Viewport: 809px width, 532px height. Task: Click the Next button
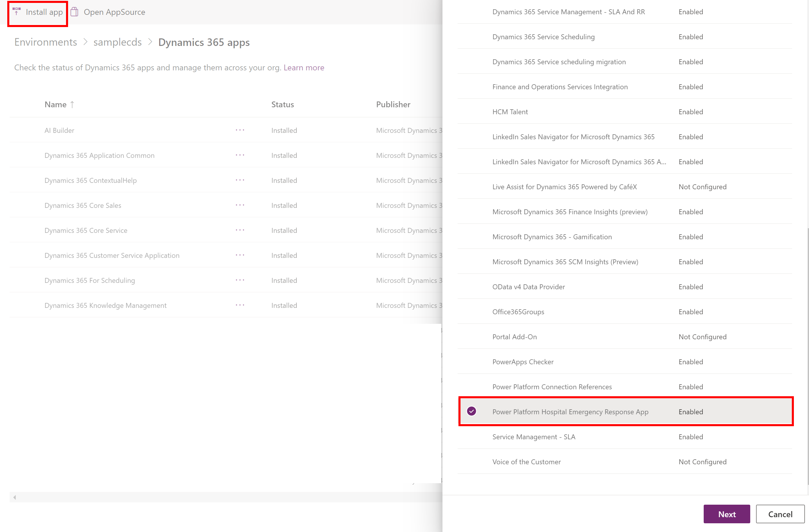(x=726, y=514)
